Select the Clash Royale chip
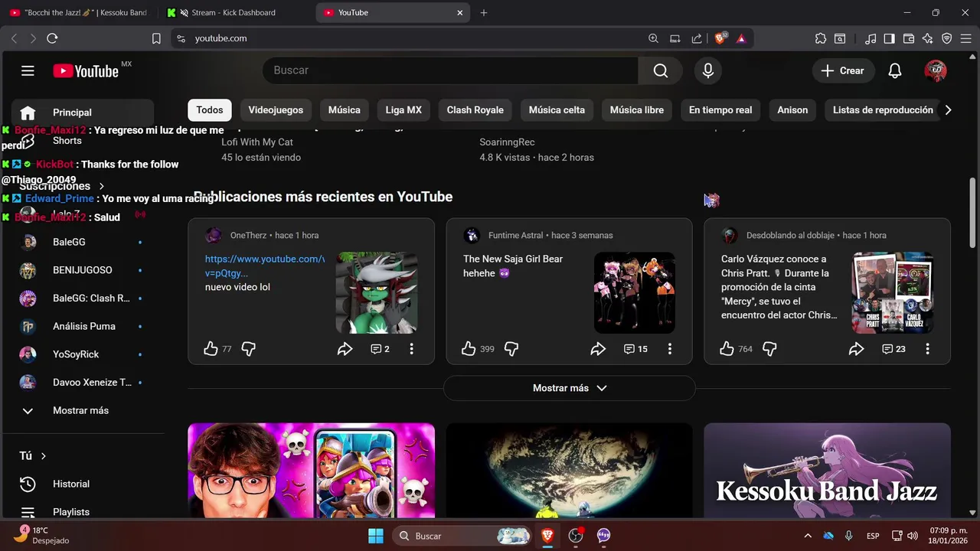 [475, 110]
